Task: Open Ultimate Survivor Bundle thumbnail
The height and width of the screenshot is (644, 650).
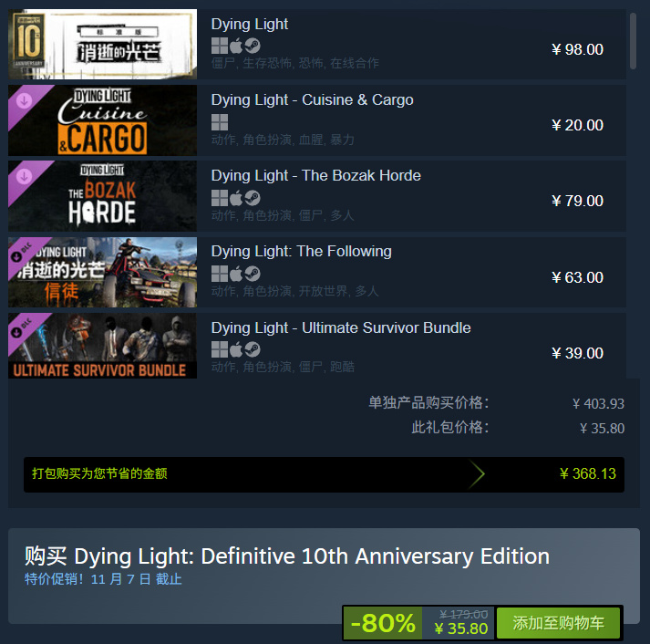Action: click(102, 346)
